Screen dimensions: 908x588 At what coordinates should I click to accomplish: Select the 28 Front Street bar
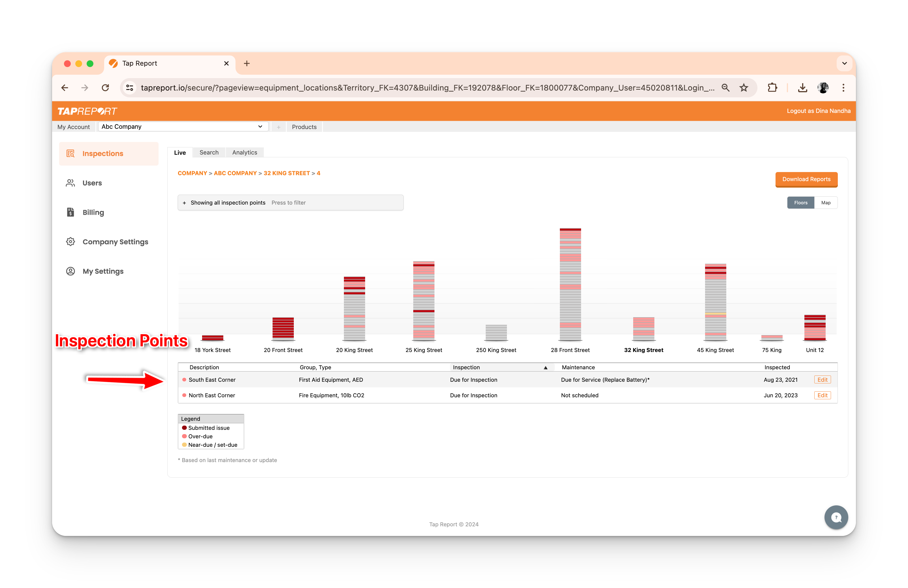click(570, 284)
